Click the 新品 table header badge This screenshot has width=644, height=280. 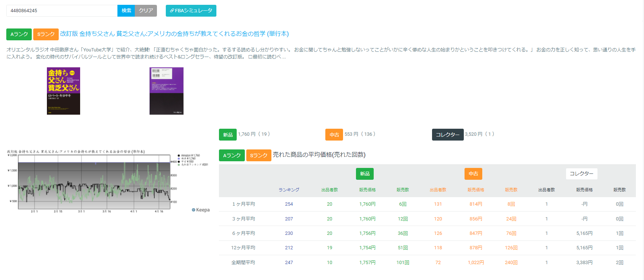(x=365, y=174)
